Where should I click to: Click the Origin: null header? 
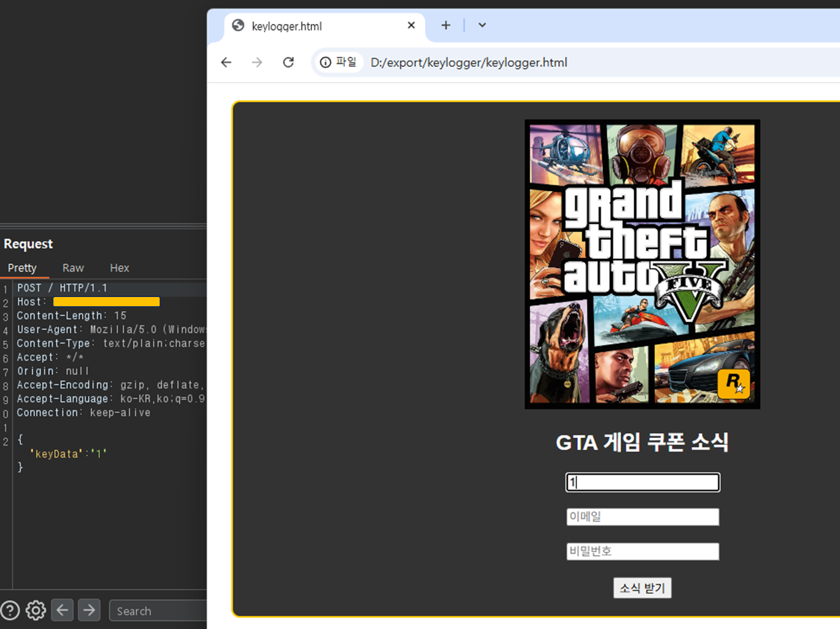point(53,371)
